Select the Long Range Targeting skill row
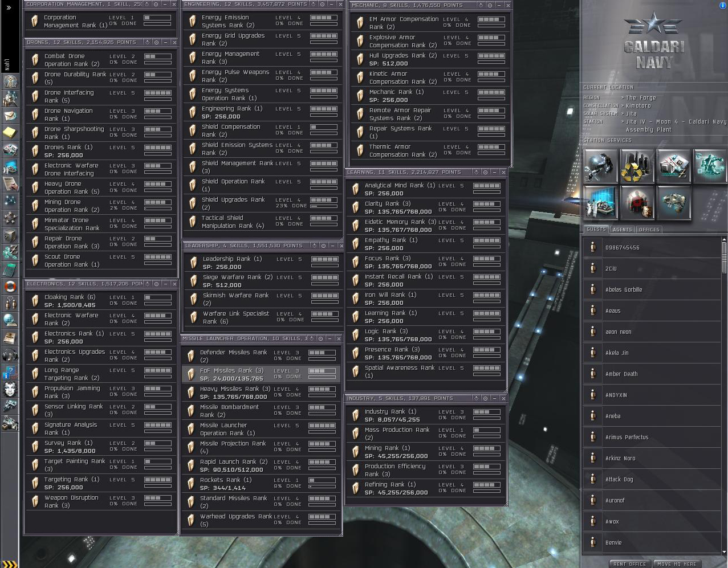This screenshot has width=728, height=568. tap(101, 374)
